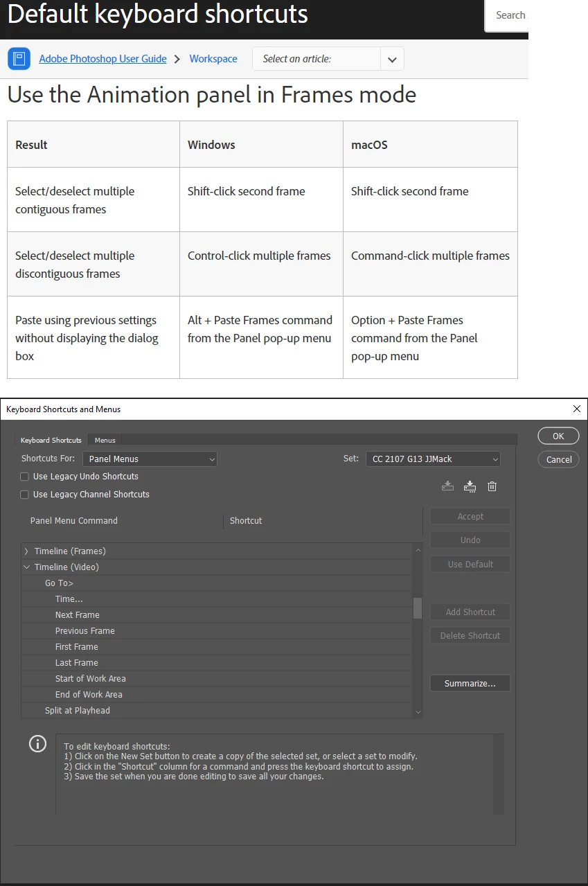Select the End of Work Area row
This screenshot has height=886, width=588.
(x=217, y=695)
